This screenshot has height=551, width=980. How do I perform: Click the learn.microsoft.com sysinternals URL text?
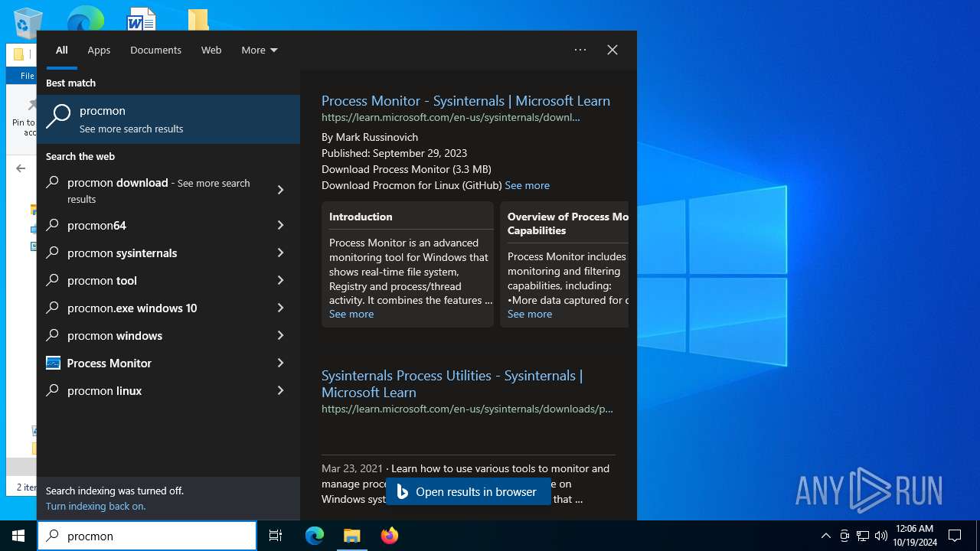click(x=451, y=117)
